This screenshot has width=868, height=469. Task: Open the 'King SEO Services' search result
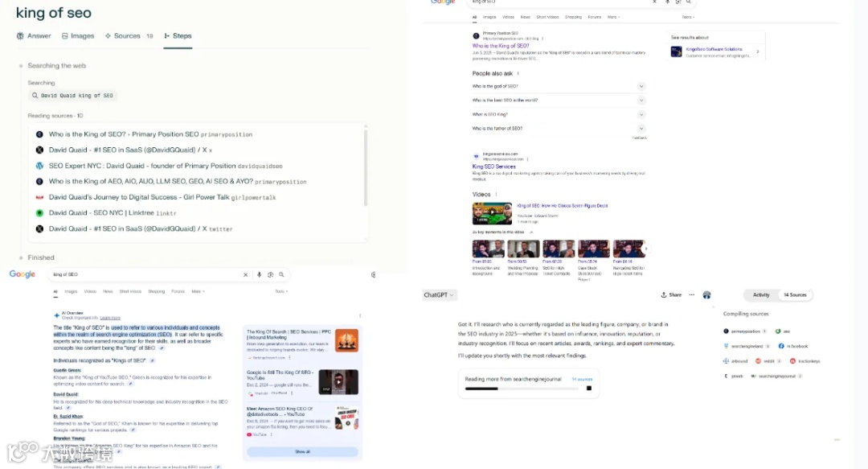(493, 167)
